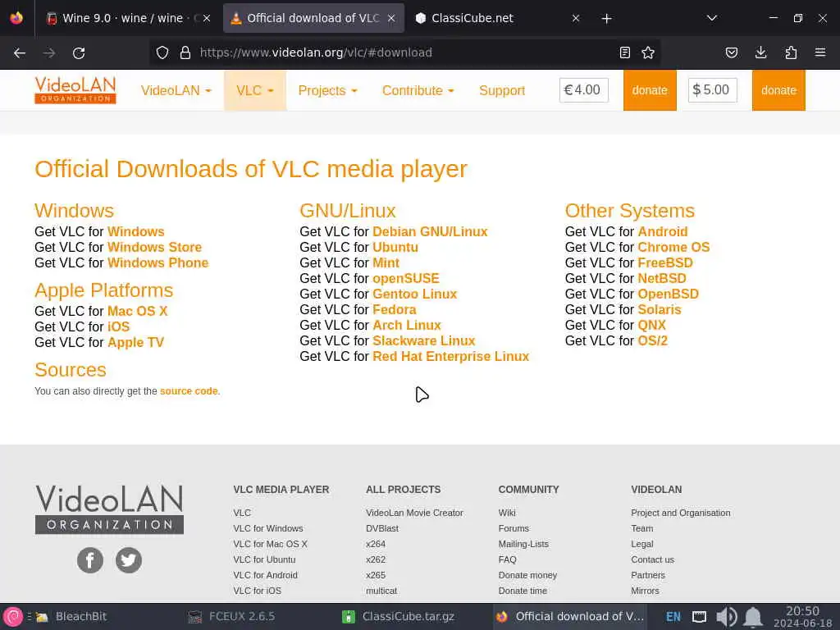Open the Fedora download link
Viewport: 840px width, 630px height.
tap(395, 309)
